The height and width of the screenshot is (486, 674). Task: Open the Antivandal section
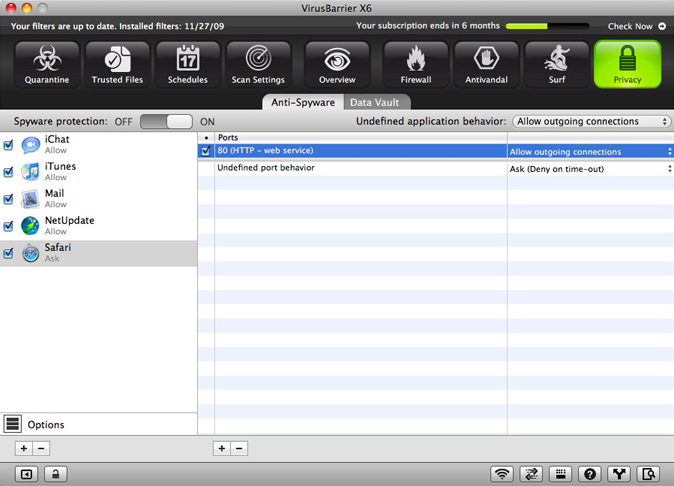(486, 64)
